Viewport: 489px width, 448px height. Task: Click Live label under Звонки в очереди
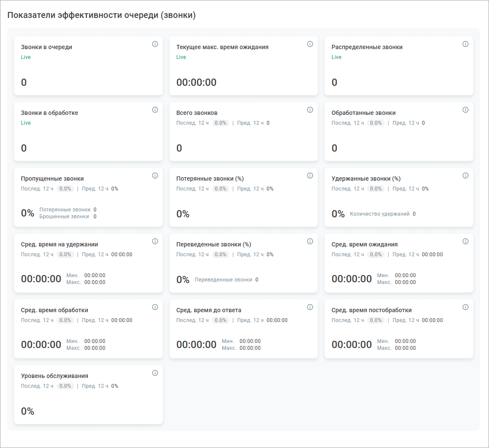[x=26, y=57]
